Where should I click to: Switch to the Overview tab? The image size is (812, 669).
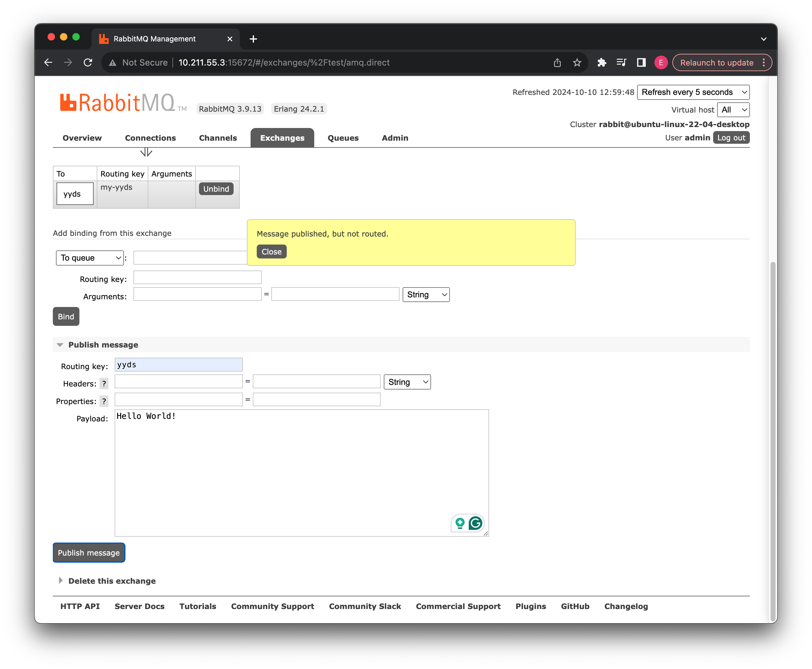[x=82, y=138]
